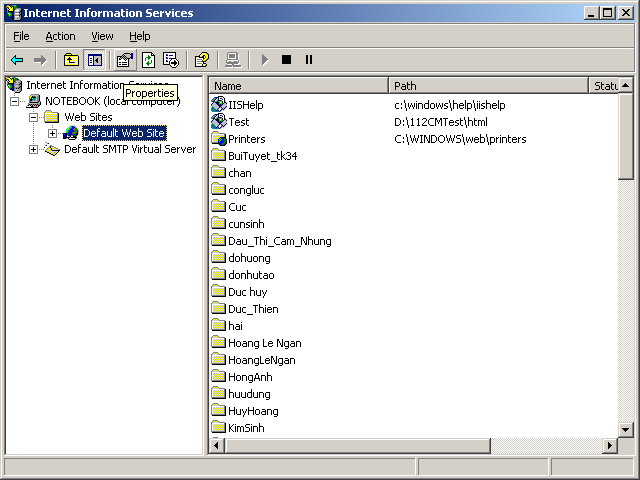Select the HuyHoang folder entry

(x=245, y=411)
